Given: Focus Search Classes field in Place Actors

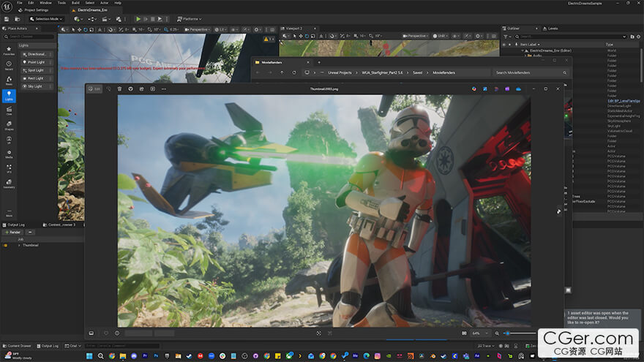Looking at the screenshot, I should tap(29, 37).
